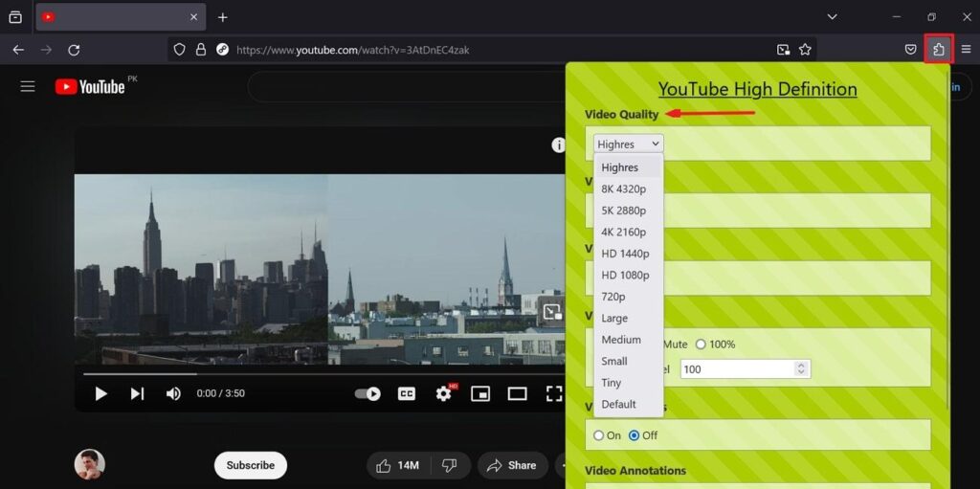This screenshot has height=489, width=980.
Task: Open the channel avatar
Action: (x=89, y=465)
